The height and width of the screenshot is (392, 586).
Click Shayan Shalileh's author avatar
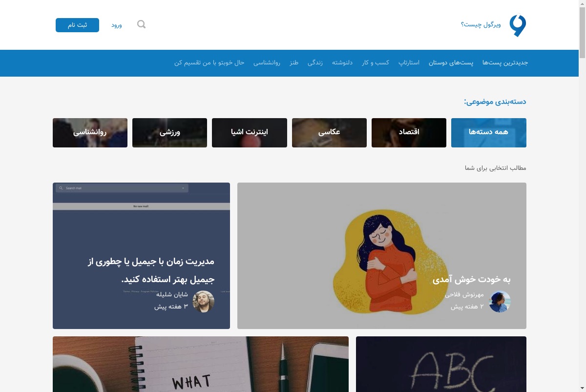click(203, 301)
